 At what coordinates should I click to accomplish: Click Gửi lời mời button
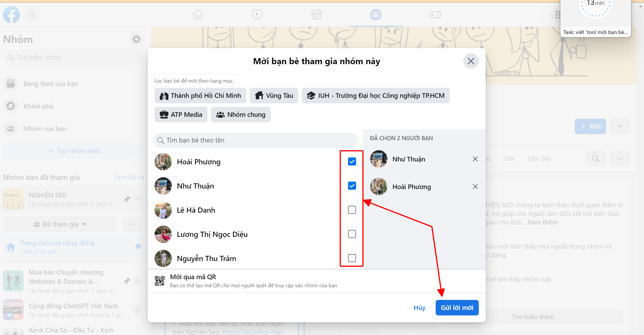(457, 308)
